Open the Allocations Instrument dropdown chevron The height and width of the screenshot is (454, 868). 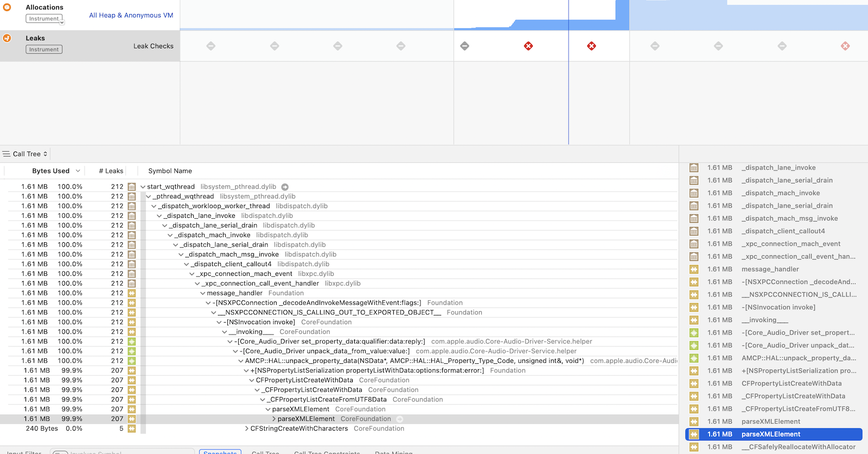62,22
